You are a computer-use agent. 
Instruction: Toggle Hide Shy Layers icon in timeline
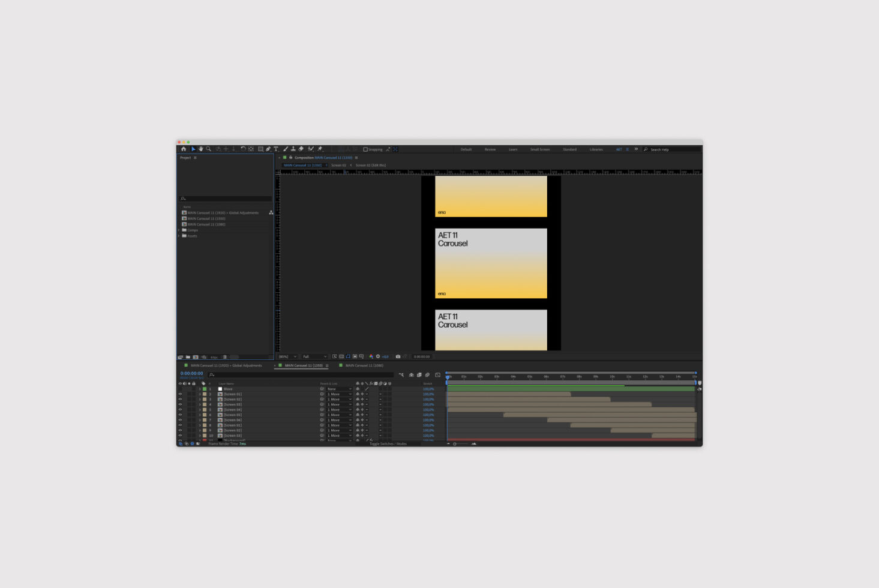(412, 375)
